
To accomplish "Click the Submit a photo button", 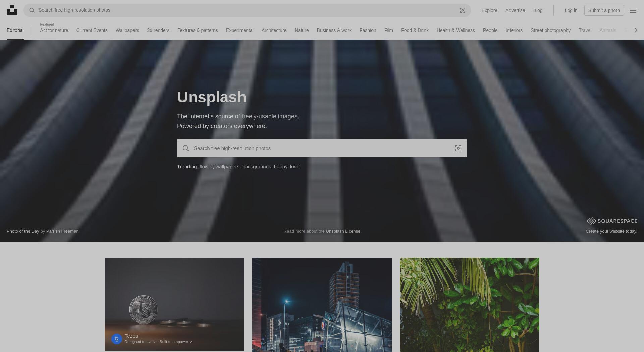I will [x=604, y=10].
